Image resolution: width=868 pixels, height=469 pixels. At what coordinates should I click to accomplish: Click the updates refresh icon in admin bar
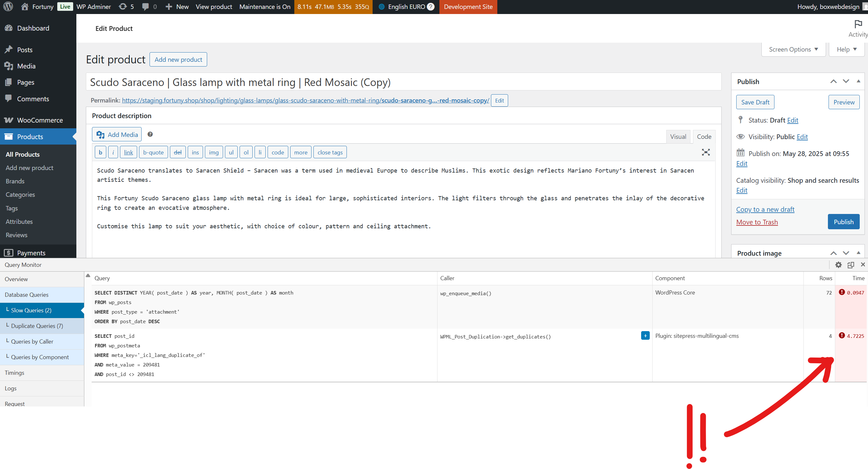(x=123, y=6)
